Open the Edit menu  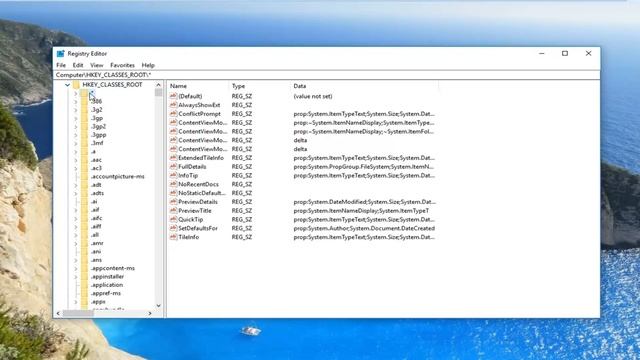click(78, 65)
